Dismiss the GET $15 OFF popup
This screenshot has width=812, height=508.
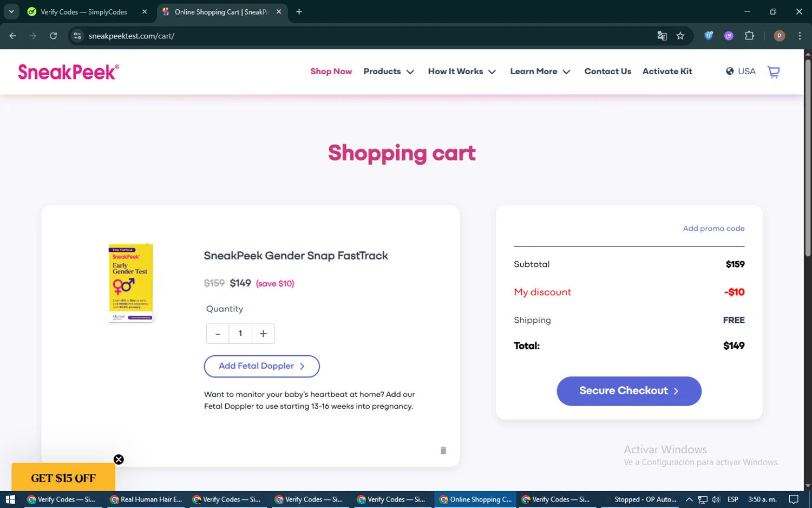tap(119, 459)
